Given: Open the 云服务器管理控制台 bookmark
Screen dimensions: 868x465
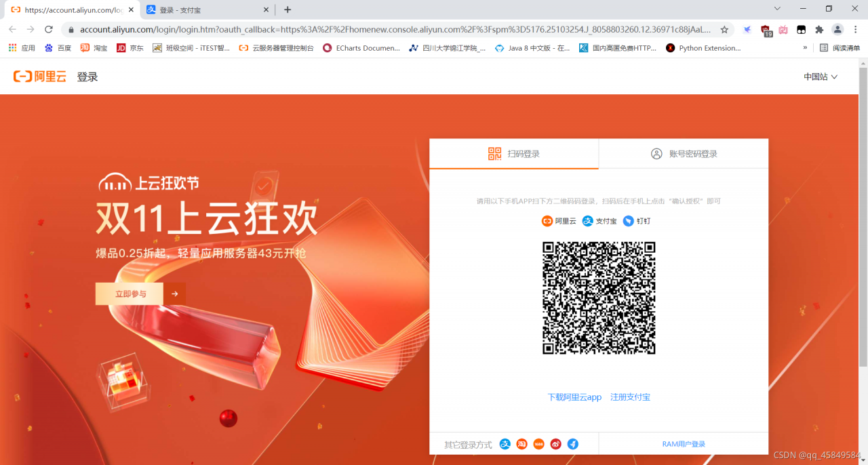Looking at the screenshot, I should 277,48.
